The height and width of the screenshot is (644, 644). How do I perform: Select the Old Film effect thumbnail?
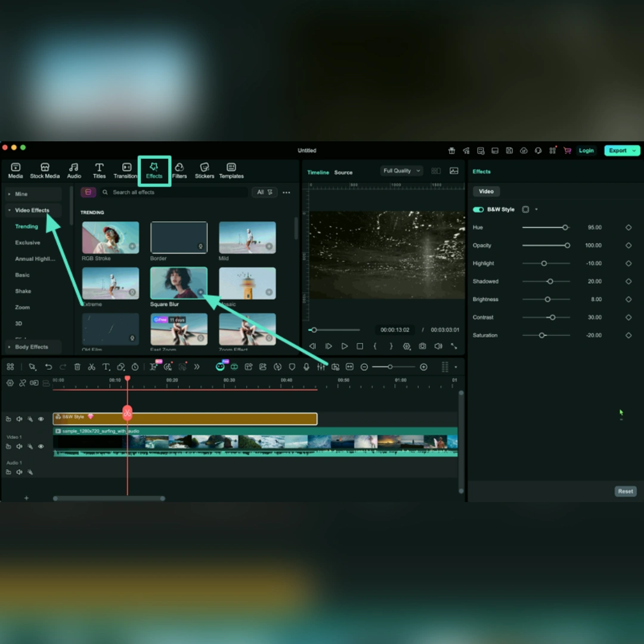coord(110,329)
